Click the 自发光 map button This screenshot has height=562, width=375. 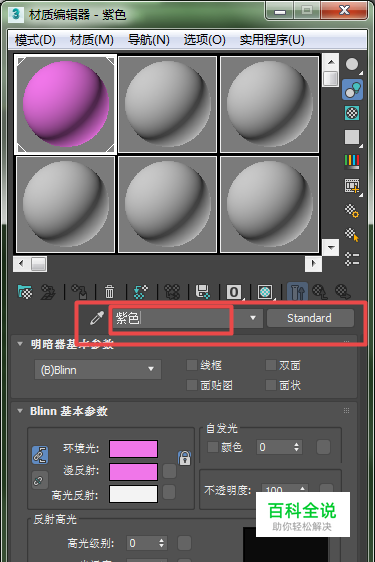(x=323, y=447)
